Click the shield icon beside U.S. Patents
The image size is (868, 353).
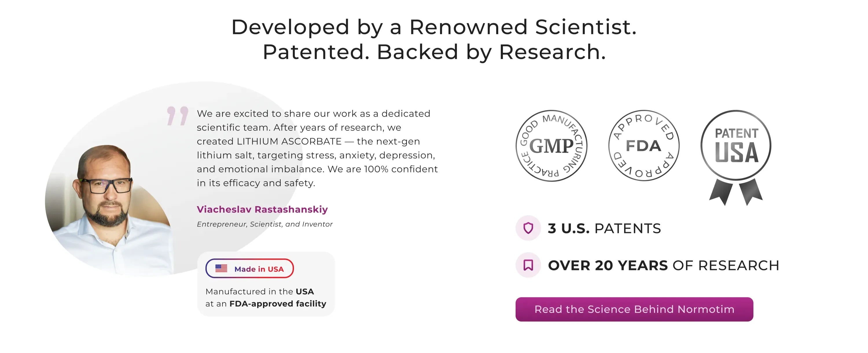pos(528,228)
